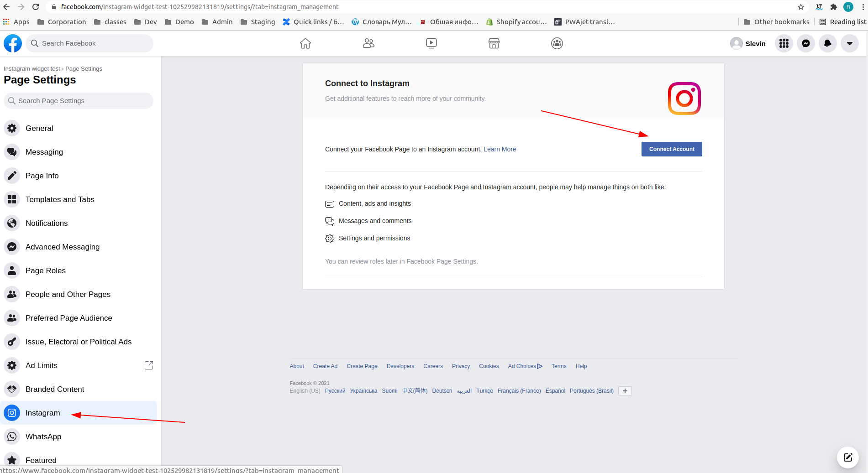Screen dimensions: 868x473
Task: Open the Friends icon in top bar
Action: click(368, 43)
